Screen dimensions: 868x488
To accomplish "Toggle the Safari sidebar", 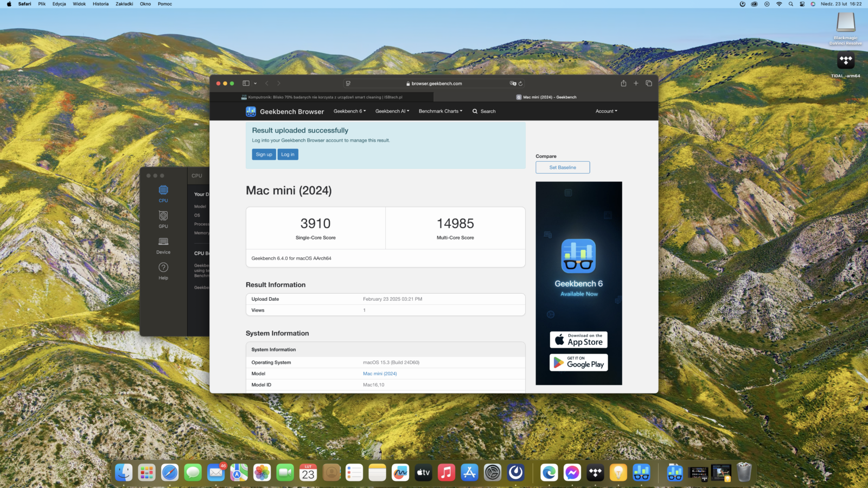I will 246,83.
